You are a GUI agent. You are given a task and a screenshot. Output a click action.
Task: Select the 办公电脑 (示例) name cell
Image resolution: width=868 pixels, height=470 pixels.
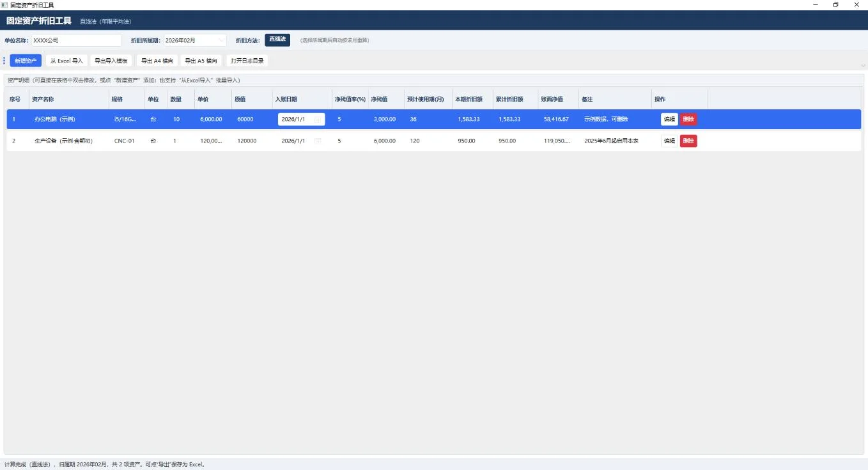point(68,120)
